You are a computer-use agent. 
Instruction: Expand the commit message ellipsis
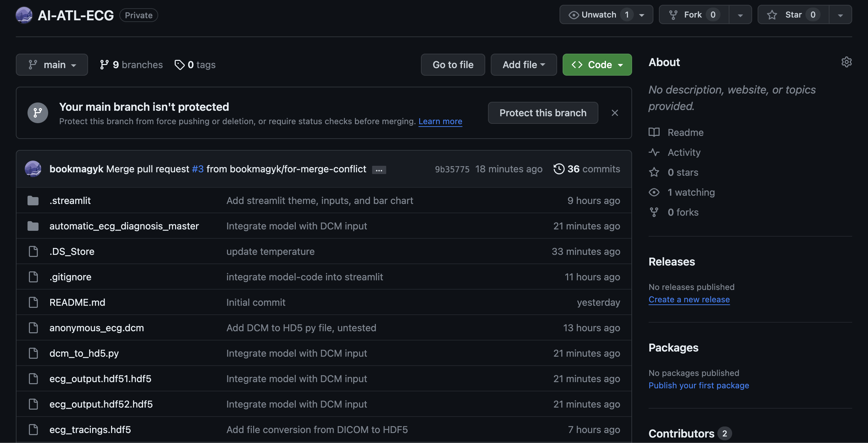pos(379,170)
